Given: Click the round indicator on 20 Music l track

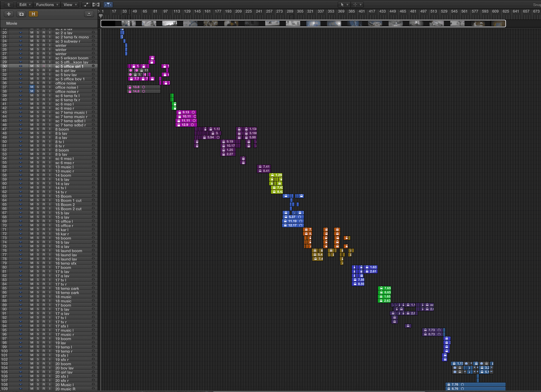Looking at the screenshot, I should coord(93,385).
